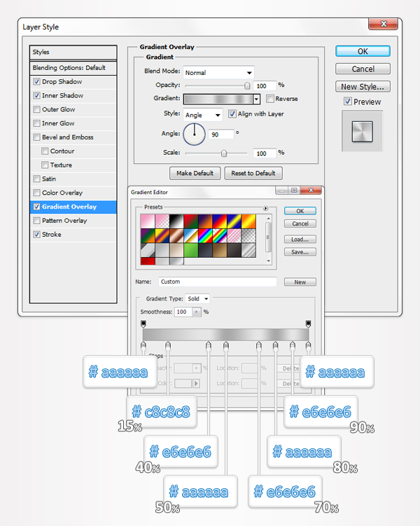Click the gradient Name text field

(x=217, y=282)
